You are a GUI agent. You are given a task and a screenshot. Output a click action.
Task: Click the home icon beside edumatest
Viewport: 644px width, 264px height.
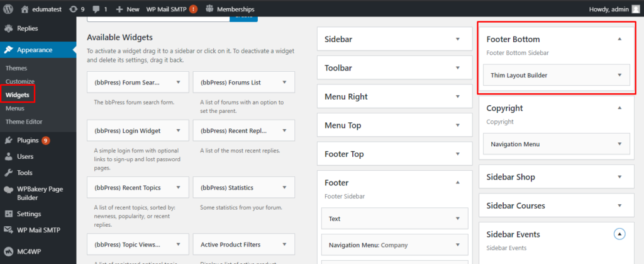pos(25,9)
